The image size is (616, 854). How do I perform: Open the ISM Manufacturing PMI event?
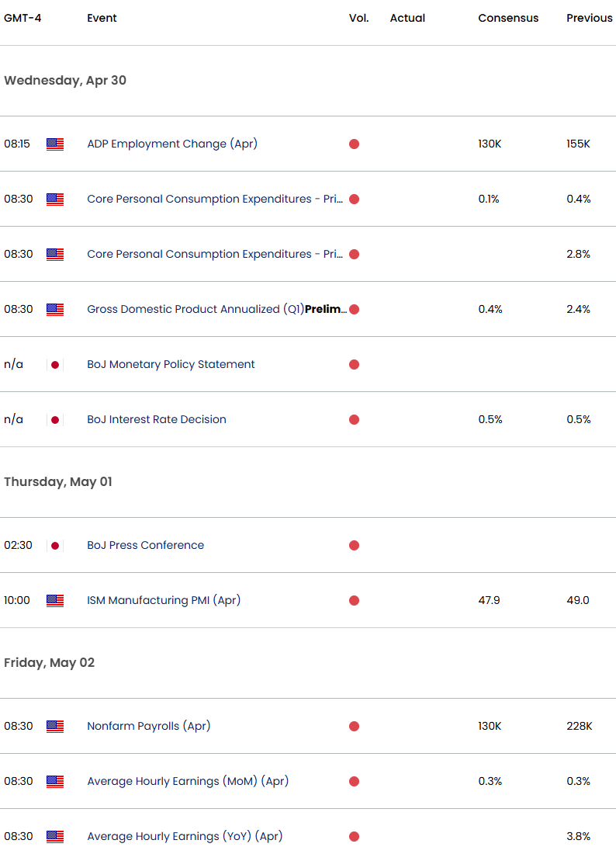coord(164,599)
